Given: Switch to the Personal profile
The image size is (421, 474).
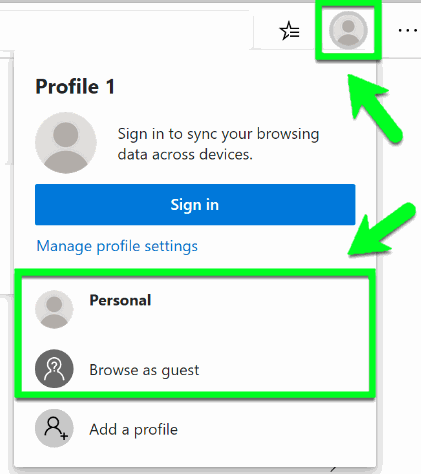Looking at the screenshot, I should [x=195, y=309].
